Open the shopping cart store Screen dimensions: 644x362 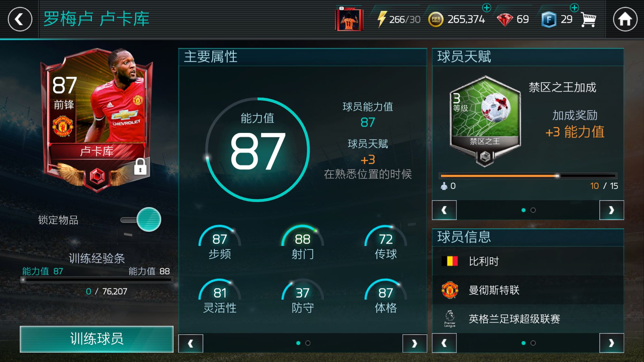[589, 20]
